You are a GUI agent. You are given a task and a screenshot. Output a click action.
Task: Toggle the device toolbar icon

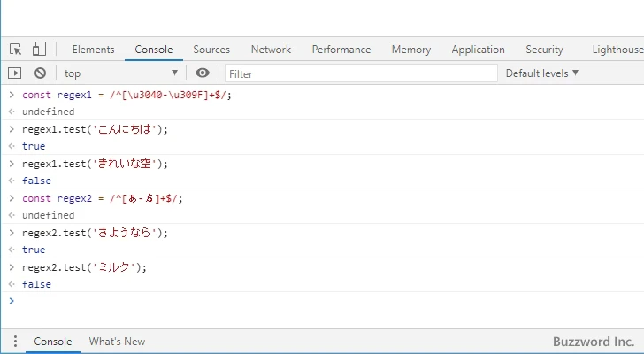point(39,50)
